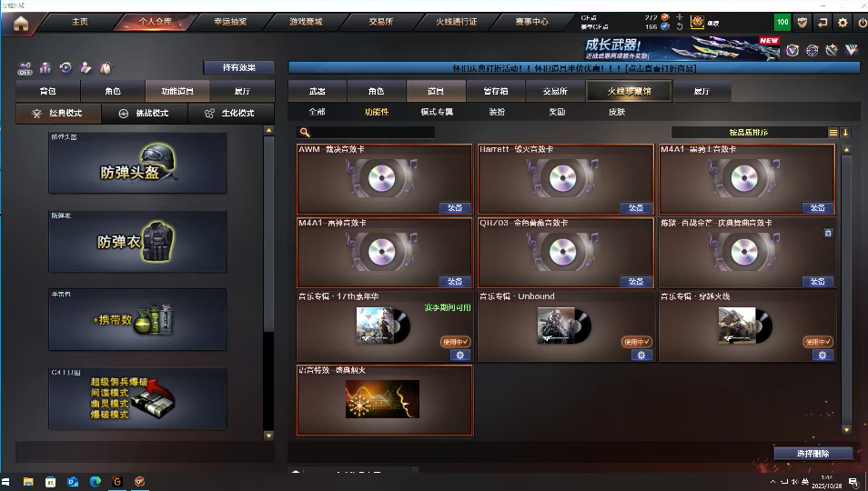Click the purple V emblem beside banner
Viewport: 868px width, 491px height.
point(792,50)
